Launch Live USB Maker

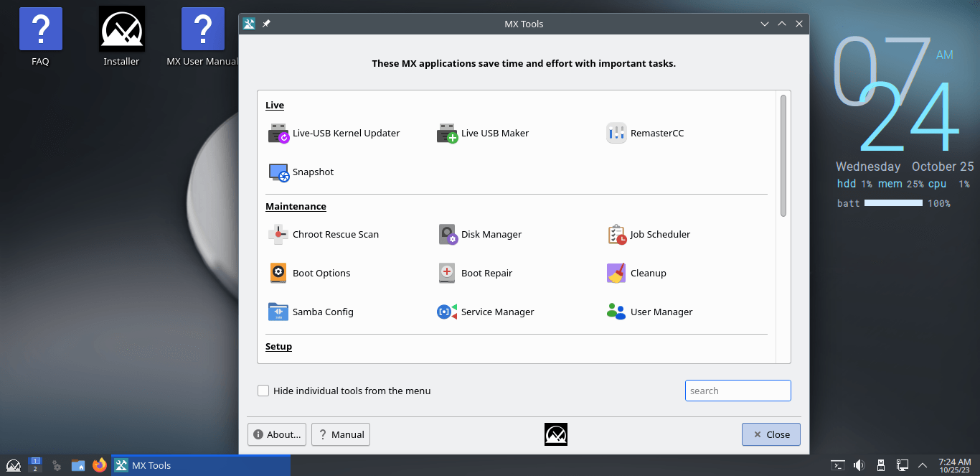pyautogui.click(x=483, y=134)
